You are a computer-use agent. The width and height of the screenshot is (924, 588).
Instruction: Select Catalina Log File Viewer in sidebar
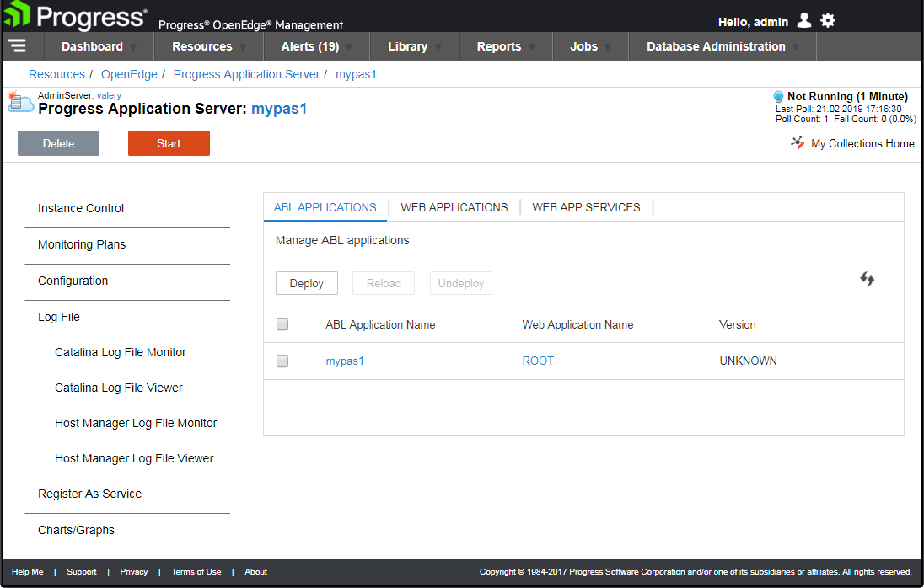(x=119, y=388)
